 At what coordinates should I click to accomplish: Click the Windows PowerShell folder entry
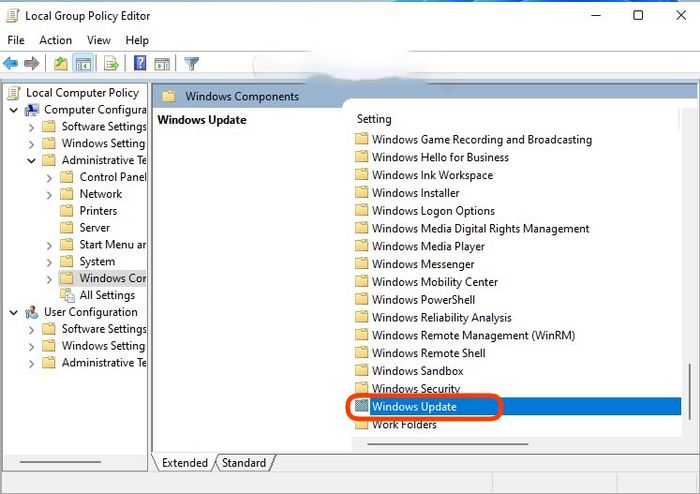point(423,300)
